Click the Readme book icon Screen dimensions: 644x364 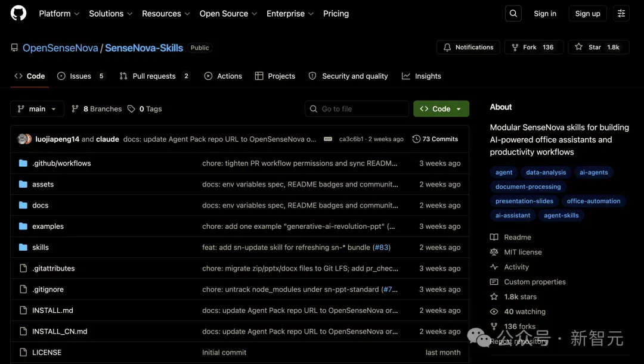[494, 237]
